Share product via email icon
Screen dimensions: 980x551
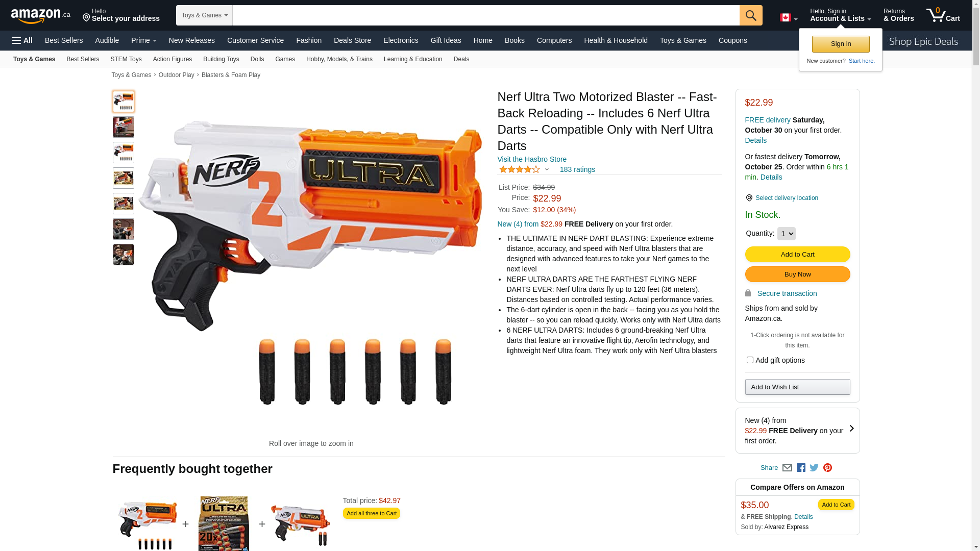pyautogui.click(x=787, y=468)
